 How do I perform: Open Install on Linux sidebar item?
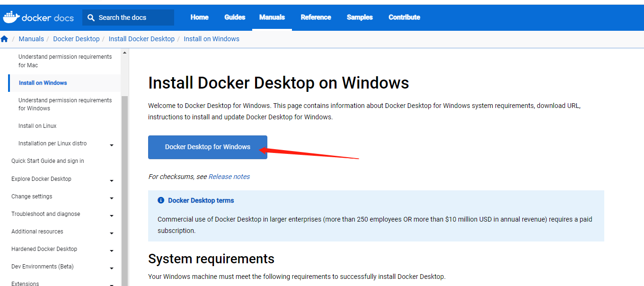coord(37,126)
